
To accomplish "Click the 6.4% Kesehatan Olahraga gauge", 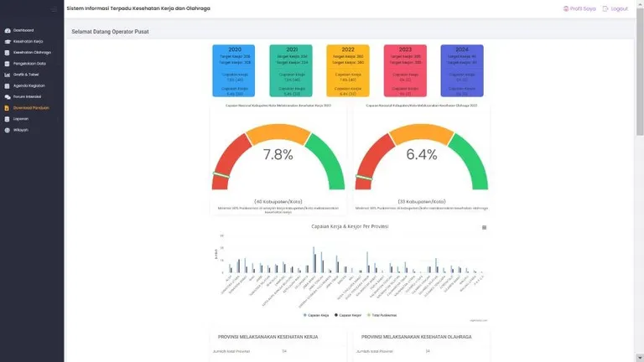I will coord(422,157).
